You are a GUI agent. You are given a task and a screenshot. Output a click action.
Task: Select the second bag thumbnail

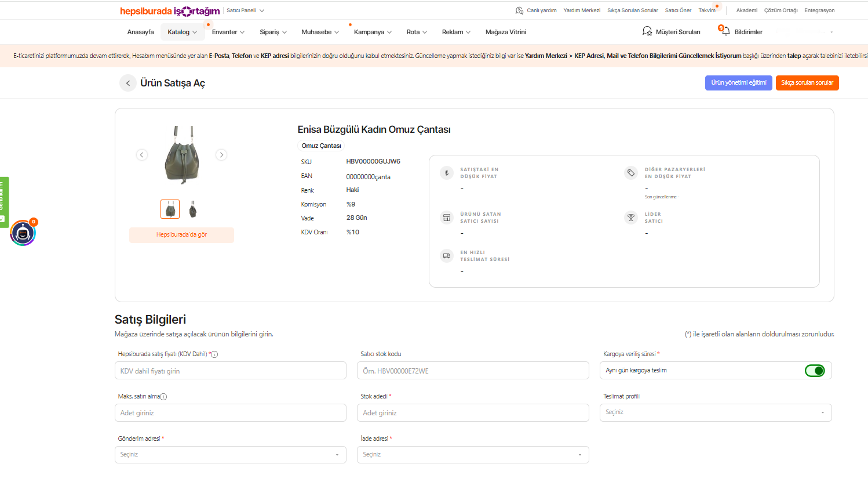(x=193, y=209)
